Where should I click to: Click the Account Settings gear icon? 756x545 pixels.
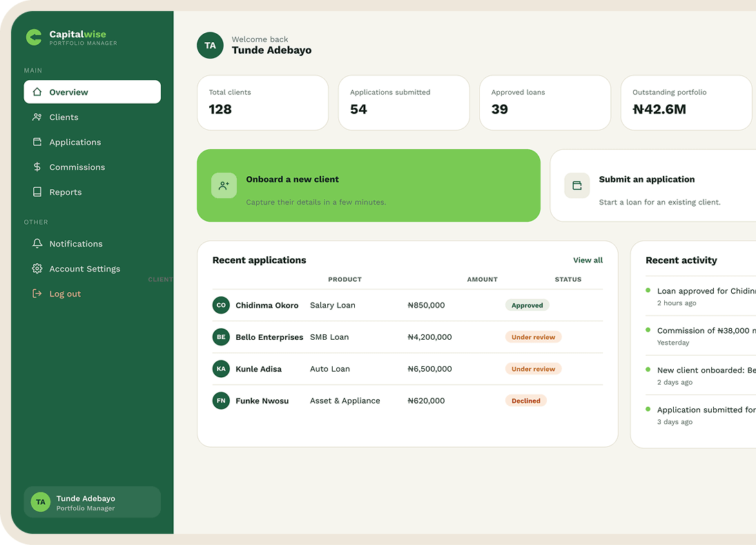[37, 269]
